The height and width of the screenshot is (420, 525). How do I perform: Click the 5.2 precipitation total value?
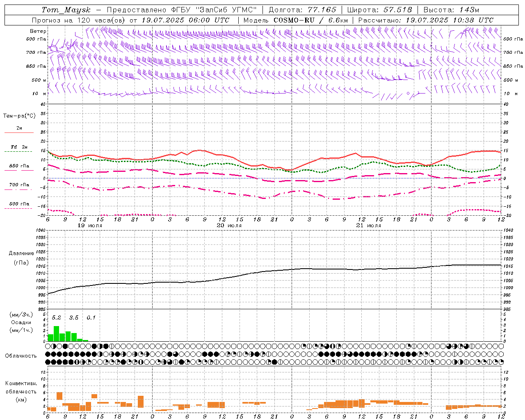click(x=56, y=317)
